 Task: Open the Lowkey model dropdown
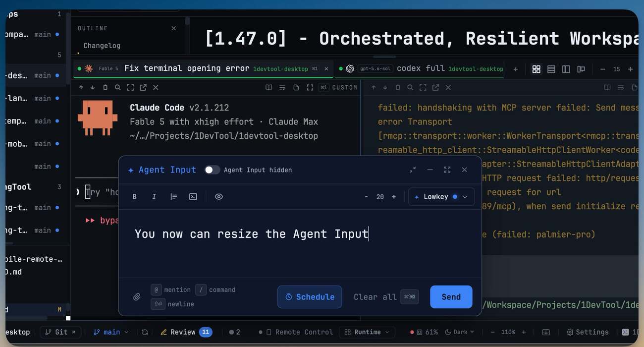click(x=441, y=197)
